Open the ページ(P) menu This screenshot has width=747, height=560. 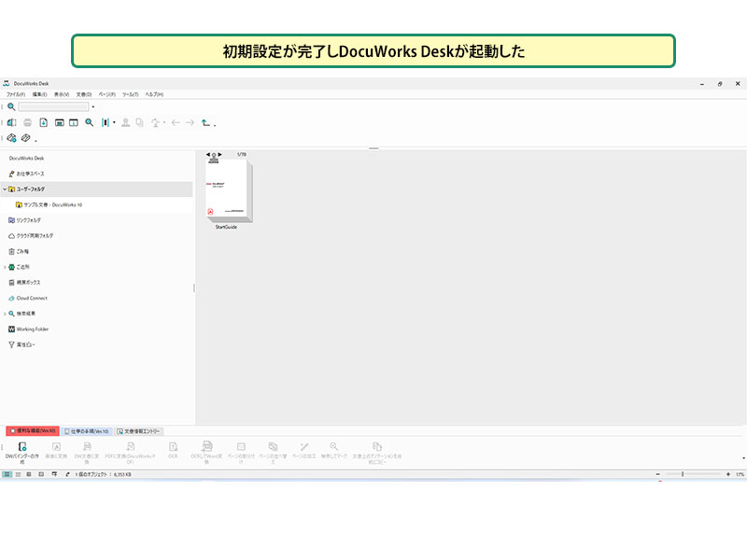[x=107, y=94]
